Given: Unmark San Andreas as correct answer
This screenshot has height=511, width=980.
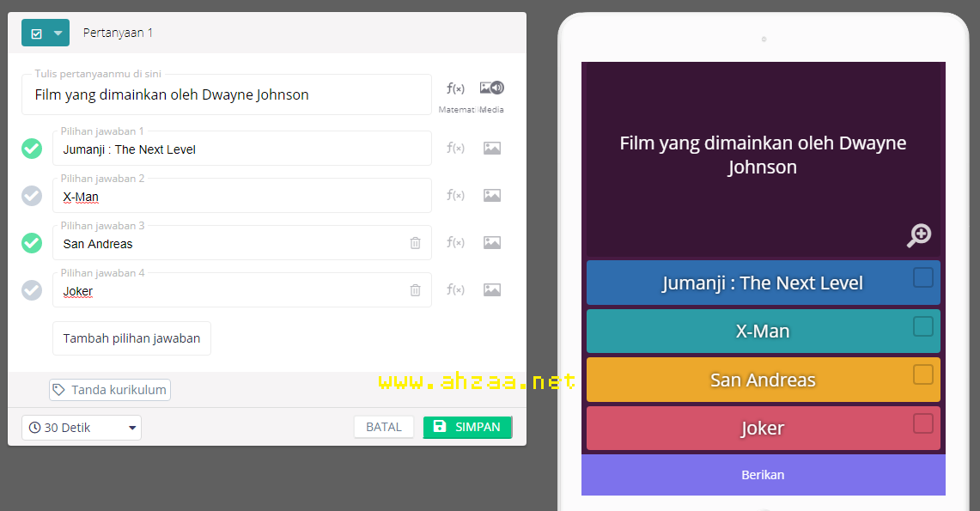Looking at the screenshot, I should [32, 243].
